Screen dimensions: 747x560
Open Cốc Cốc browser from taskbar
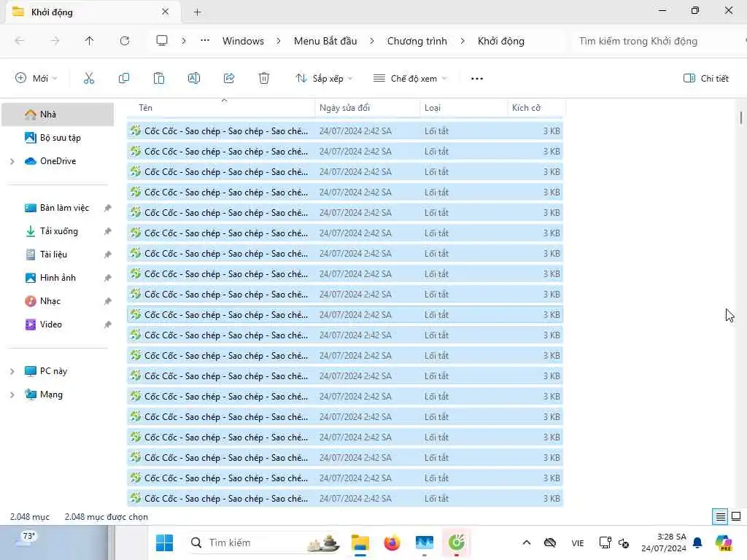(x=457, y=542)
